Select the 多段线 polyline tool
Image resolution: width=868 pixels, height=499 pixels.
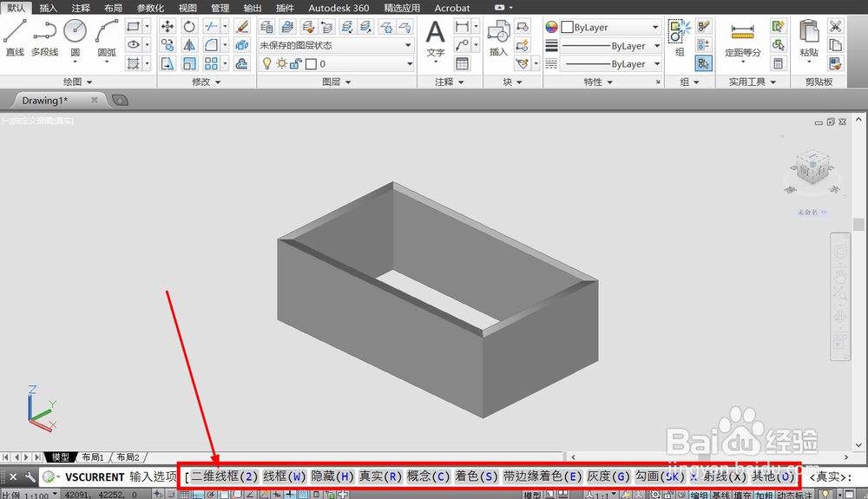click(x=45, y=37)
